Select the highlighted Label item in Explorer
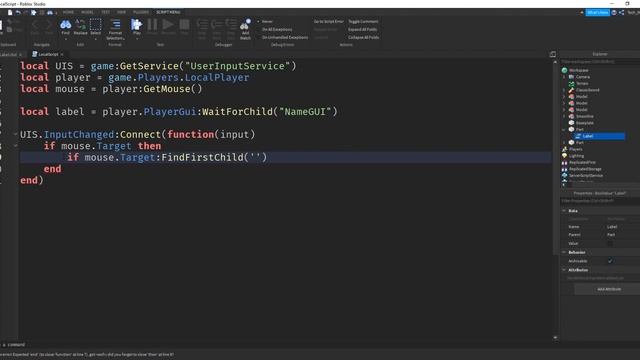 point(599,136)
